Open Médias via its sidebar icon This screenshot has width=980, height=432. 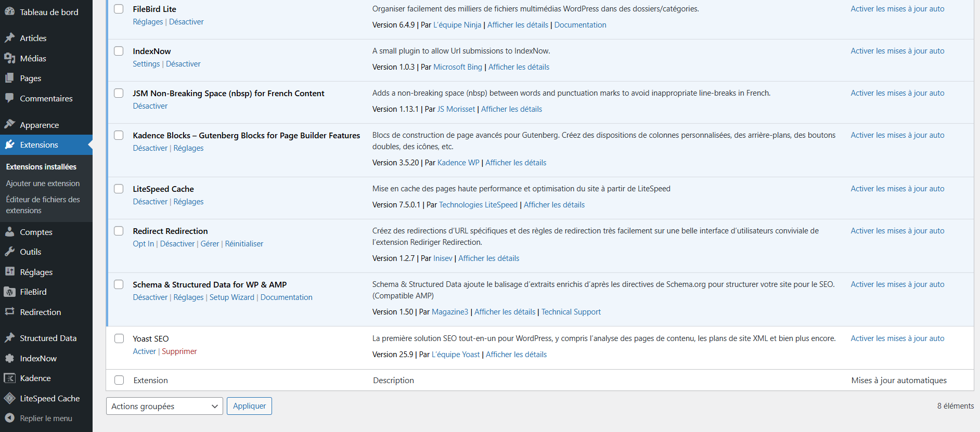pyautogui.click(x=9, y=58)
